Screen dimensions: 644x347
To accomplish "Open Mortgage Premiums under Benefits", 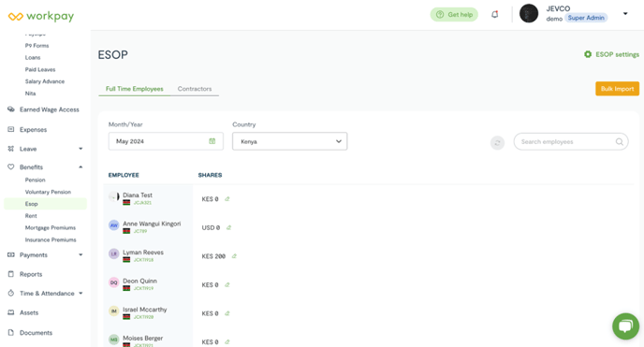I will point(51,227).
